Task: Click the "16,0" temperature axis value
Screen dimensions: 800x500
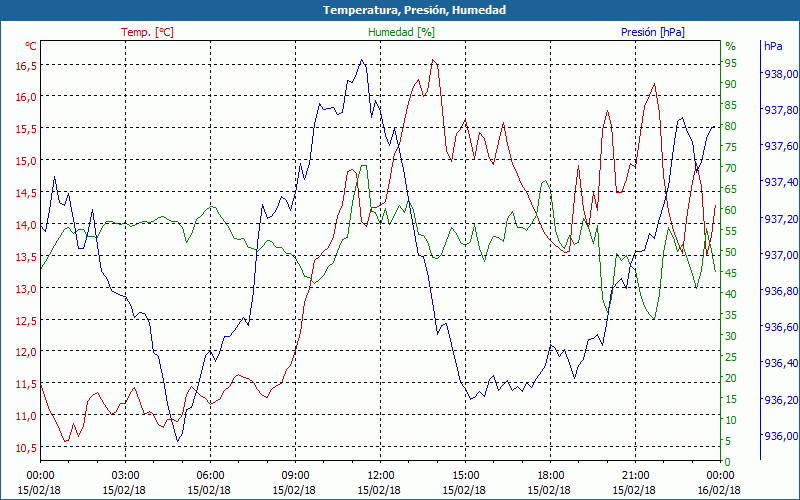Action: [26, 97]
